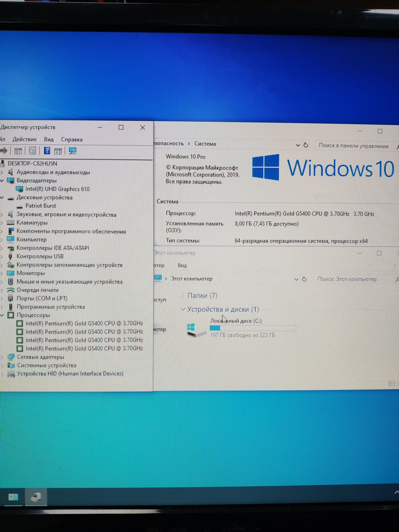This screenshot has width=399, height=532.
Task: Open System window address bar history dropdown
Action: click(298, 145)
